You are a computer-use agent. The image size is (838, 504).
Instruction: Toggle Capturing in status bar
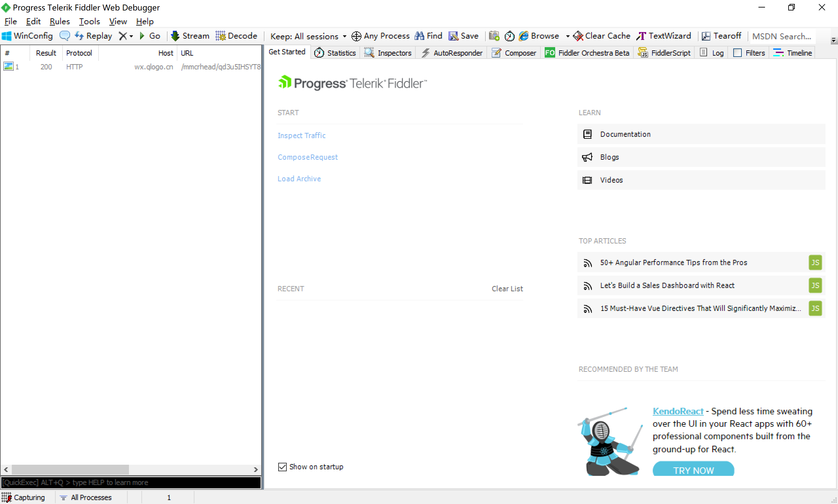click(24, 497)
